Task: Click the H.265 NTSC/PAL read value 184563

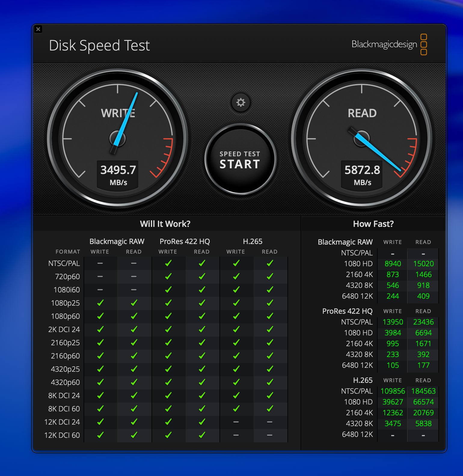Action: (423, 391)
